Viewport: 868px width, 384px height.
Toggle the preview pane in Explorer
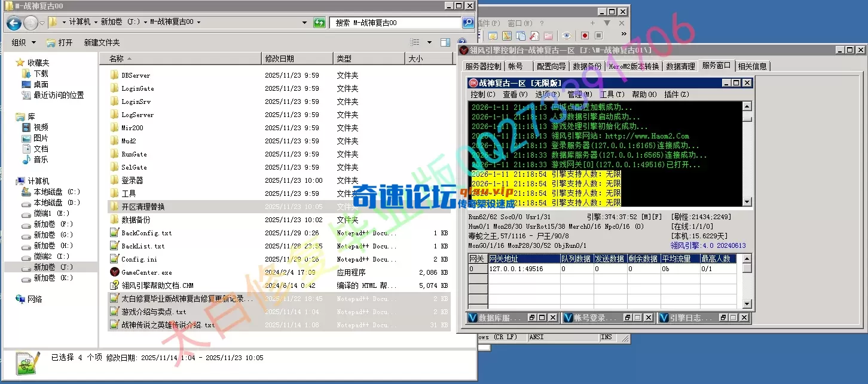pos(445,42)
